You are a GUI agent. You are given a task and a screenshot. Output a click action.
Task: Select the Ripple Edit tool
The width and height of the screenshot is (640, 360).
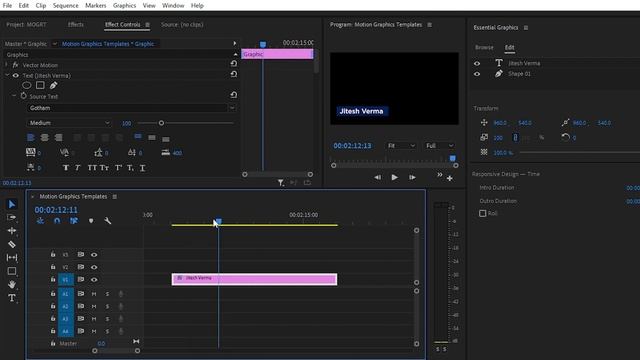(12, 231)
